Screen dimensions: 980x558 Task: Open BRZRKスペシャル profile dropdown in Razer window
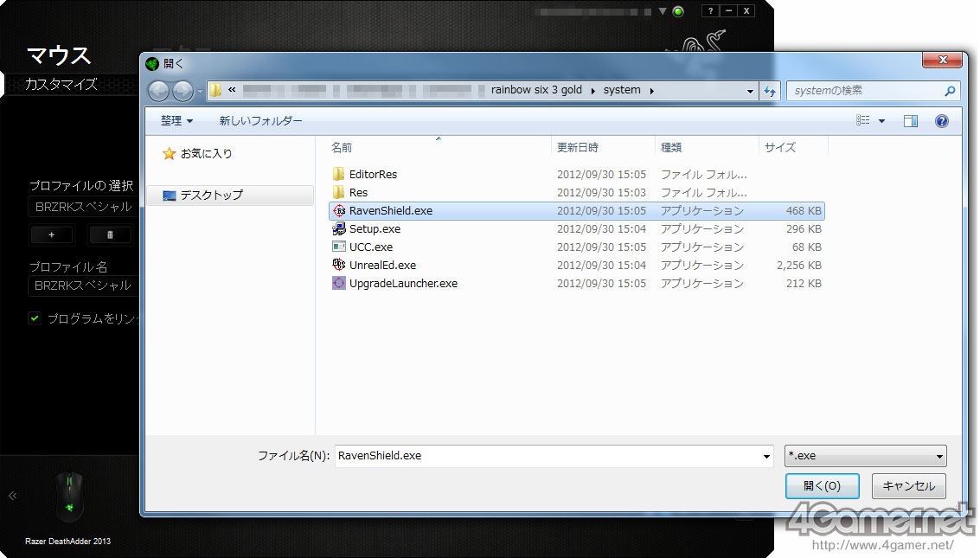[83, 207]
